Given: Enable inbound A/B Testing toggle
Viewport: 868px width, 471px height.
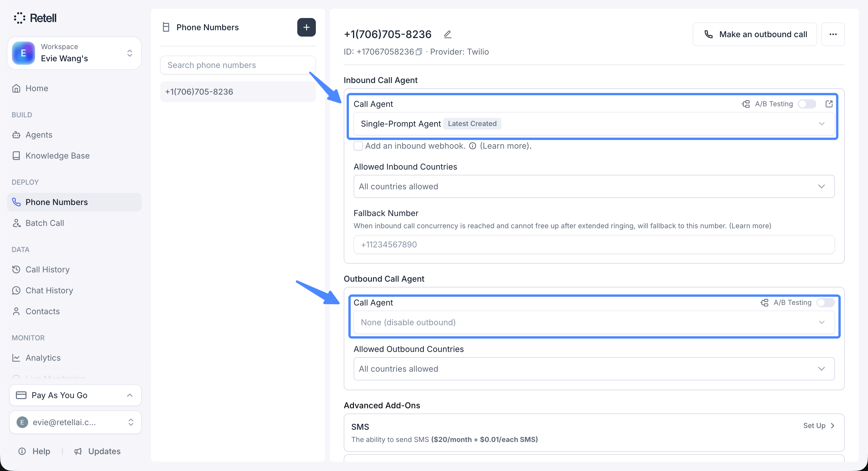Looking at the screenshot, I should coord(807,104).
